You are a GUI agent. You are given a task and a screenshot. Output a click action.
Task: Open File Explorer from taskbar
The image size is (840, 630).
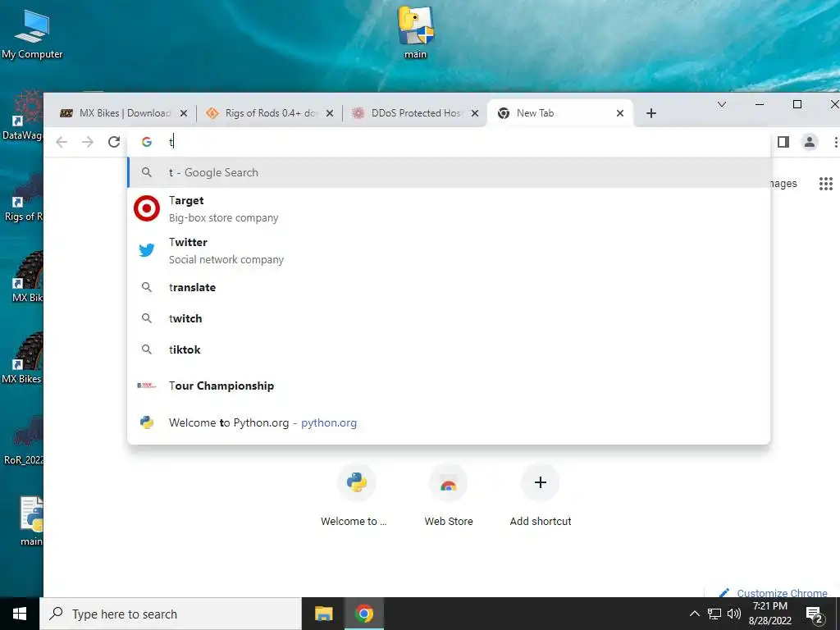coord(323,614)
